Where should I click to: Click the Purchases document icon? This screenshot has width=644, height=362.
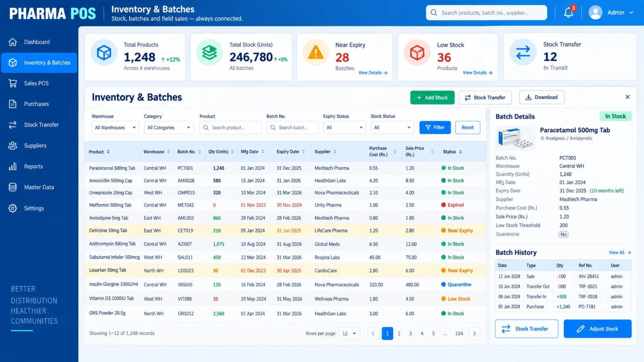point(13,104)
